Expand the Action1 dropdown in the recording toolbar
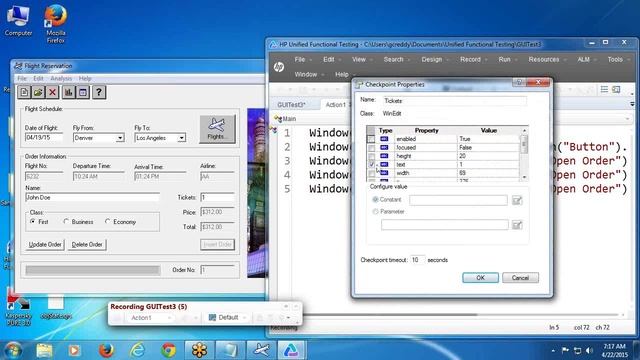This screenshot has height=360, width=640. (x=169, y=318)
